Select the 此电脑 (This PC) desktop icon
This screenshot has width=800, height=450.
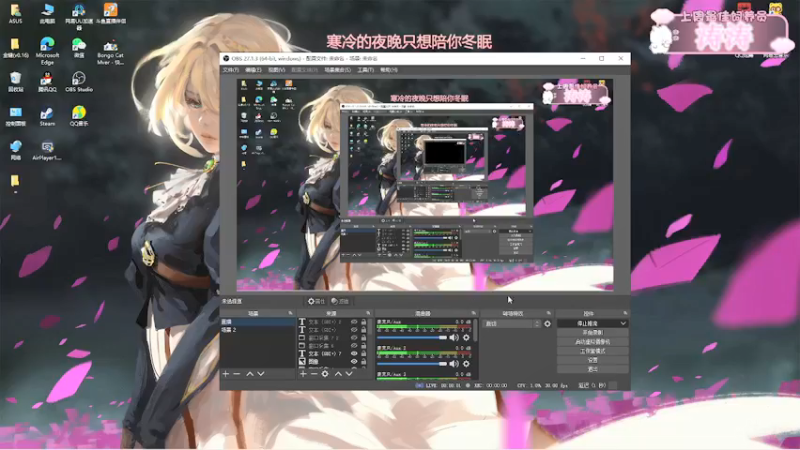point(47,14)
